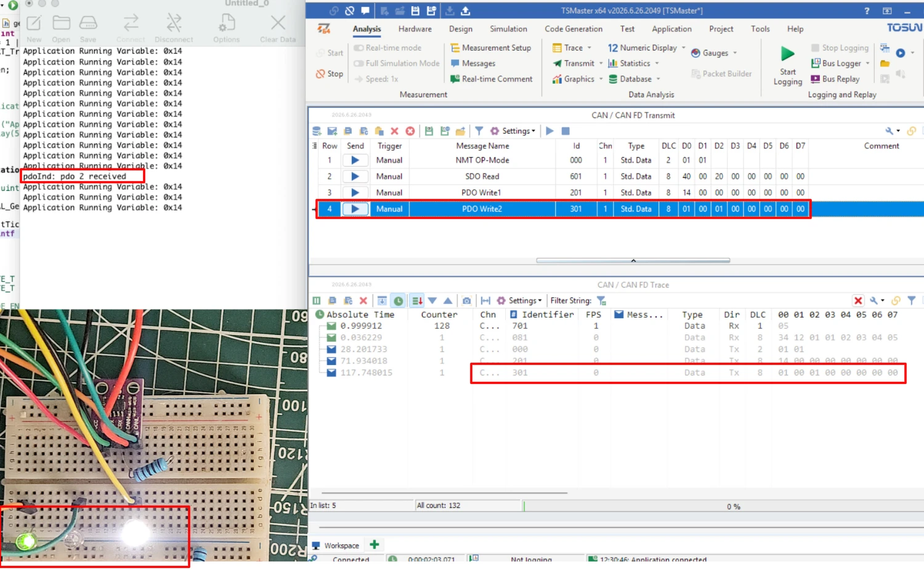Open the Settings dropdown in the CAN Transmit toolbar
The width and height of the screenshot is (924, 570).
coord(513,131)
